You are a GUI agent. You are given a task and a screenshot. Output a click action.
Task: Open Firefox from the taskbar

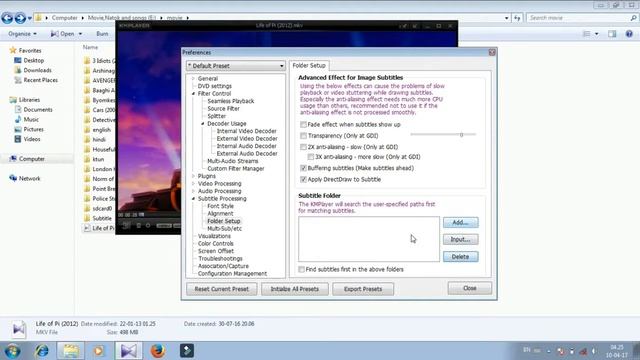coord(158,351)
